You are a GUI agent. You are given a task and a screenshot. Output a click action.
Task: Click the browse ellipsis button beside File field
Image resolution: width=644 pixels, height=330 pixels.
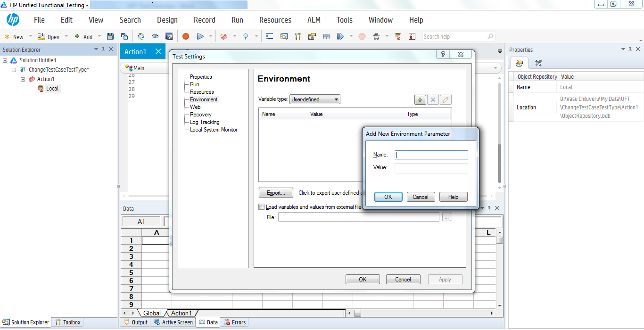pyautogui.click(x=446, y=217)
